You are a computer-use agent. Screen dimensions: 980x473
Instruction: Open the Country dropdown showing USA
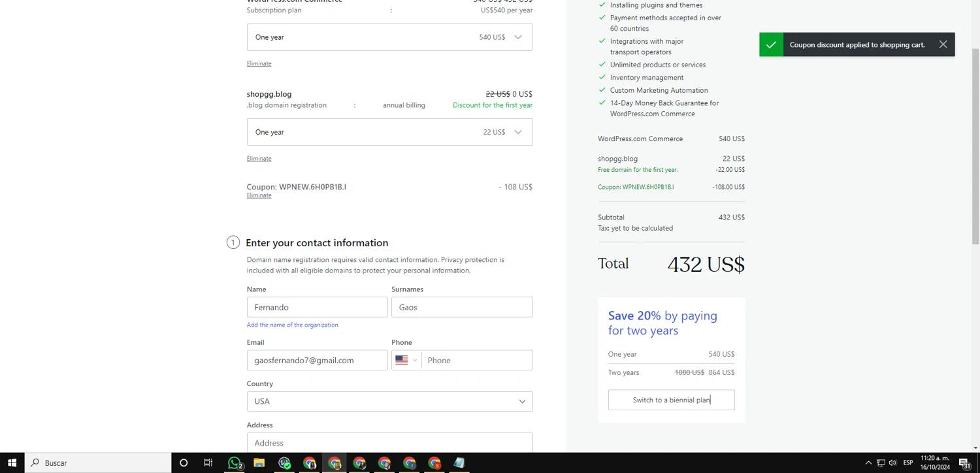click(389, 401)
